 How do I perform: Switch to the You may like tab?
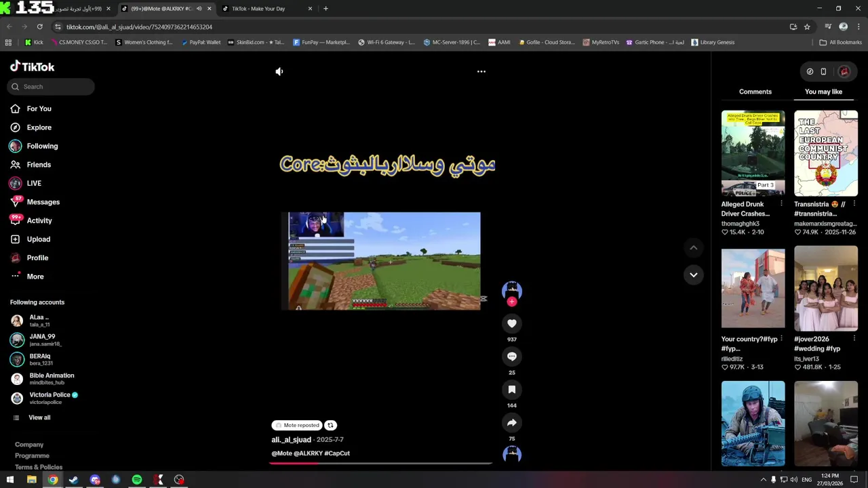[x=823, y=91]
